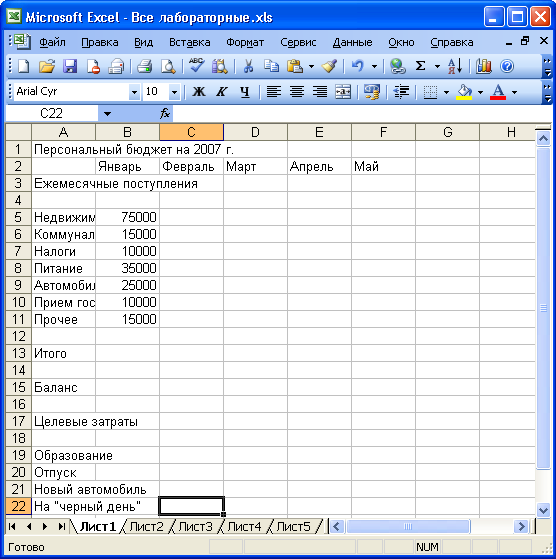
Task: Open the Arial Cyr font dropdown
Action: point(134,92)
